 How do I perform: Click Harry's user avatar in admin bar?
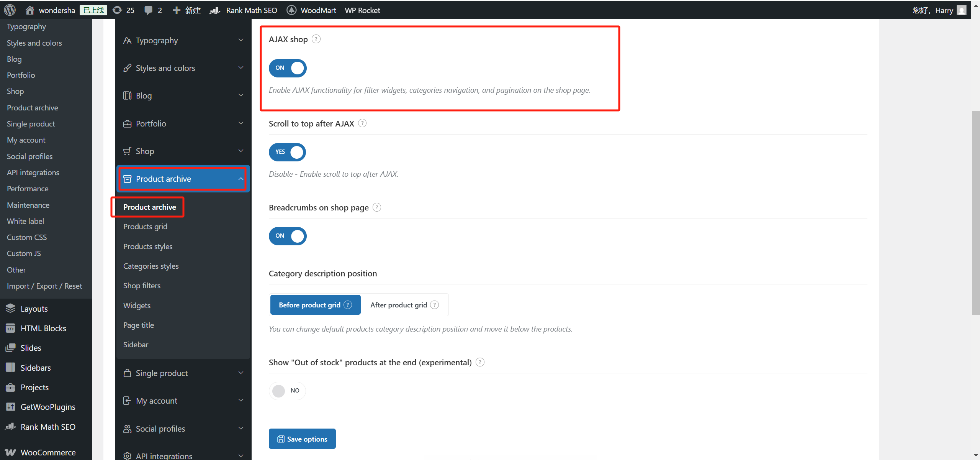[961, 10]
